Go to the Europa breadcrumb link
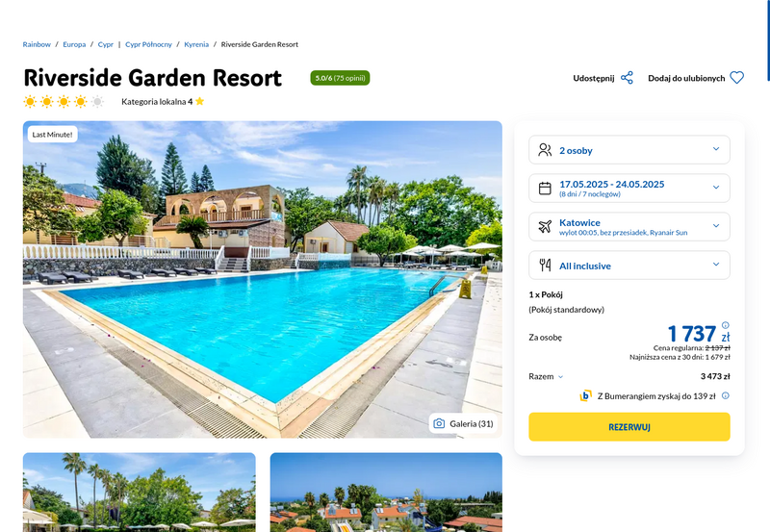This screenshot has width=770, height=532. (74, 44)
